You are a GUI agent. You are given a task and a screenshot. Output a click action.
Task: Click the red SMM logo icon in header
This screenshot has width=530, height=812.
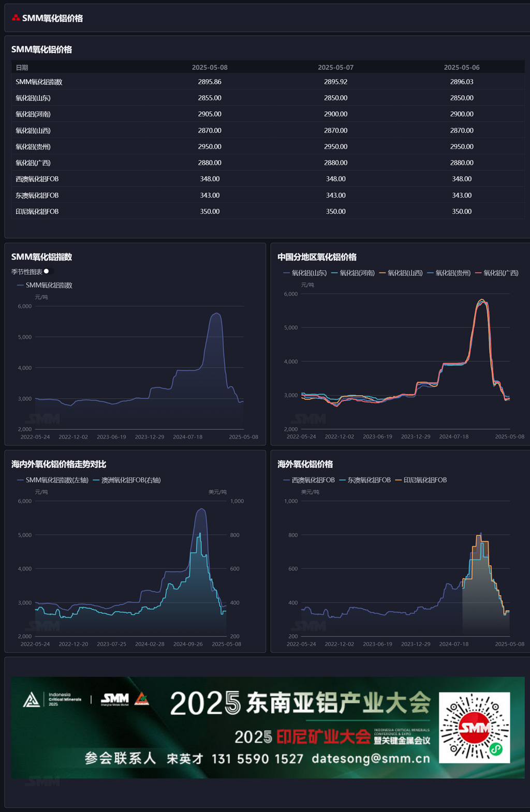(16, 18)
